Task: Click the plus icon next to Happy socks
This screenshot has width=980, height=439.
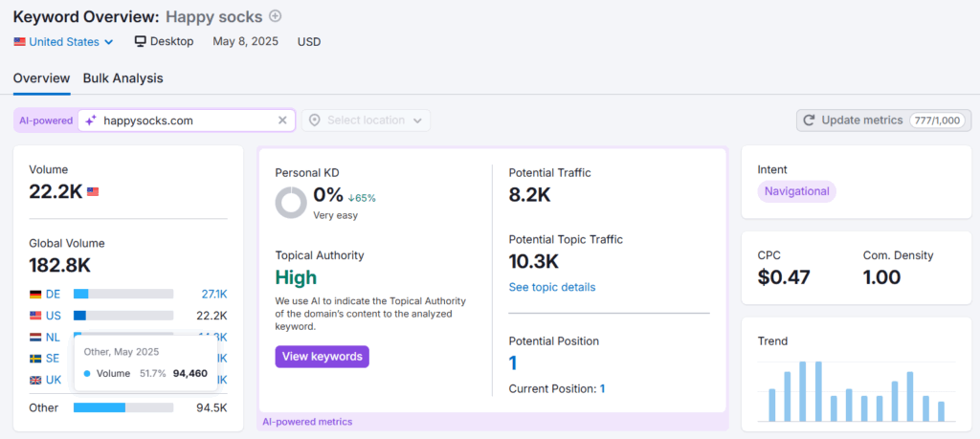Action: [x=275, y=15]
